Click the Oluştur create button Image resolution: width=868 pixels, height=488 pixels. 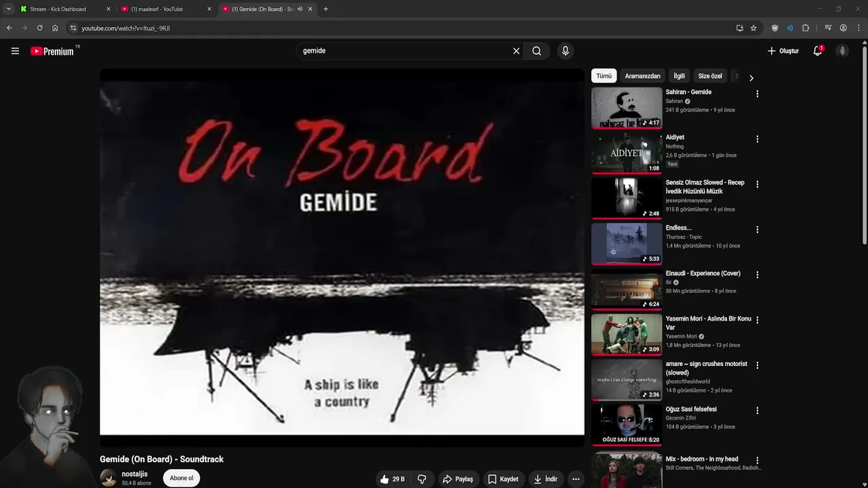coord(783,51)
